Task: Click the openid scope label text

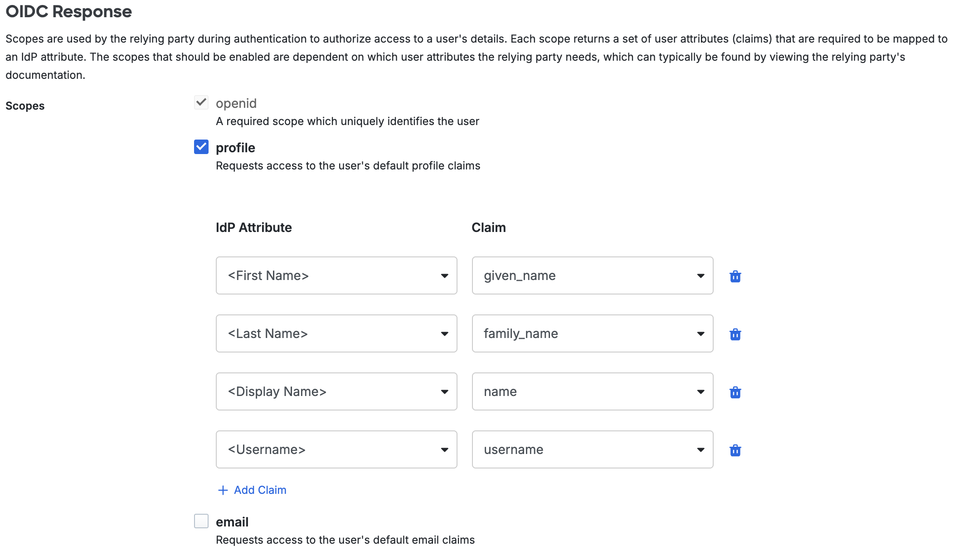Action: [x=236, y=103]
